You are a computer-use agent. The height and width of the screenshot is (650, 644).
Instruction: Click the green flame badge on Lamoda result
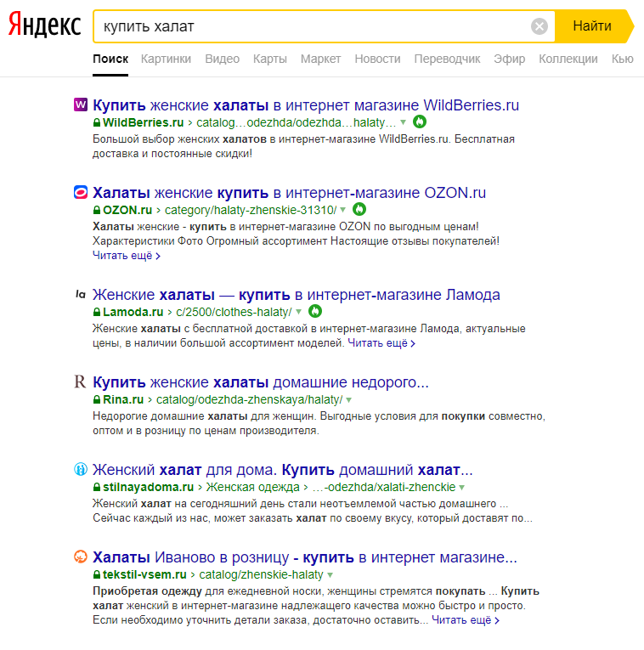click(315, 311)
